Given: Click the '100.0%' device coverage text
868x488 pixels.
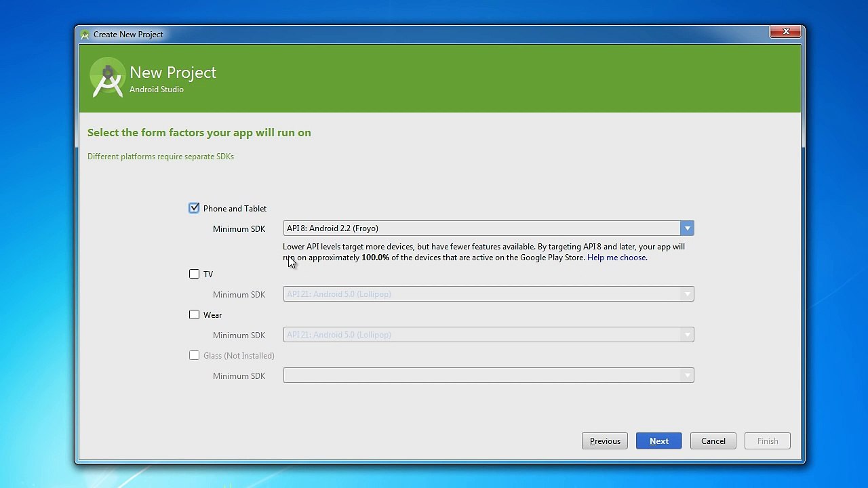Looking at the screenshot, I should 375,258.
